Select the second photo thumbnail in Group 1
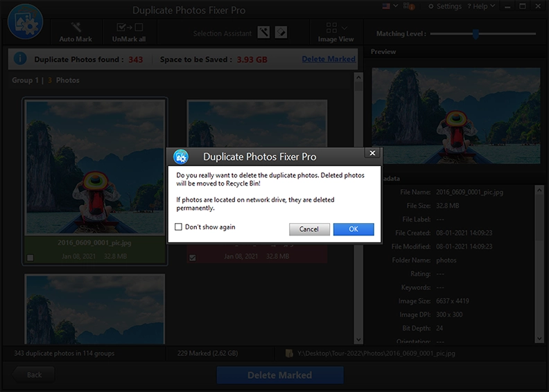 coord(257,123)
